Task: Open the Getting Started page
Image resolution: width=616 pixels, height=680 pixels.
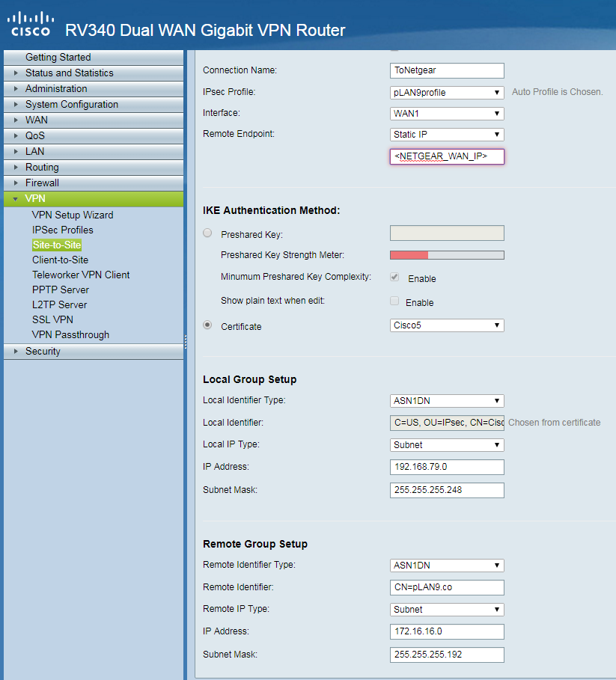Action: coord(58,57)
